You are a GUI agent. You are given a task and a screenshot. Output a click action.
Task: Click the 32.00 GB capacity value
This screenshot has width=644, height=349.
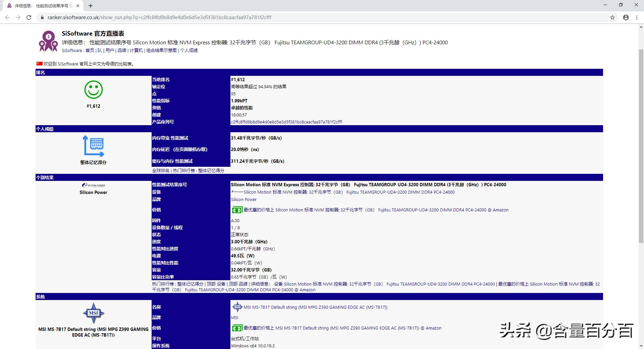[x=251, y=270]
